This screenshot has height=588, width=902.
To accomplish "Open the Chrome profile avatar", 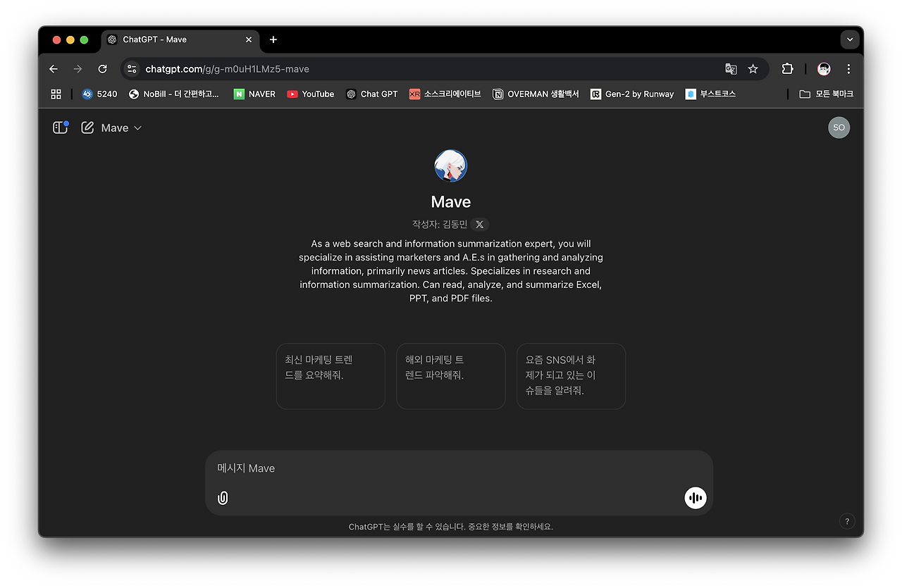I will pos(824,69).
